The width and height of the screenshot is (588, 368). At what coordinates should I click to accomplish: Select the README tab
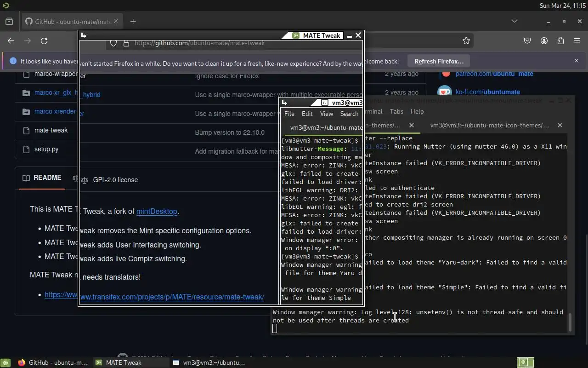point(42,178)
